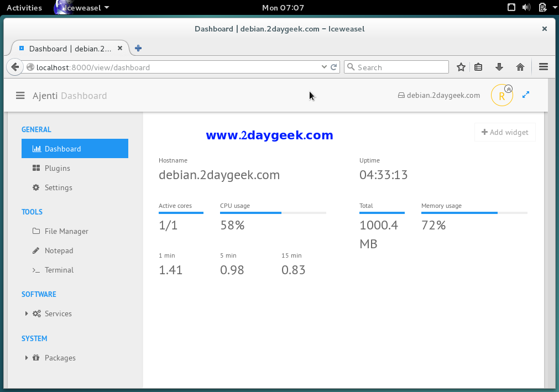This screenshot has width=559, height=392.
Task: Click the browser Search box
Action: (x=396, y=67)
